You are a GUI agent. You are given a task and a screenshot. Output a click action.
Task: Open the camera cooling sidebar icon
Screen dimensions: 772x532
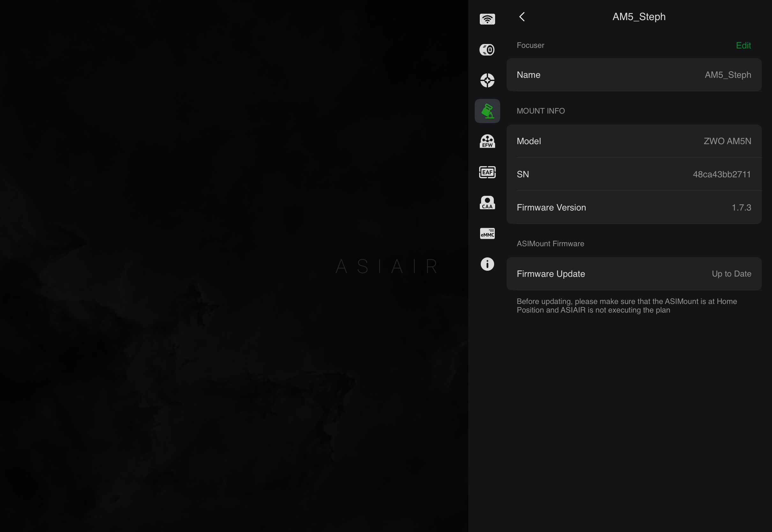click(x=487, y=50)
